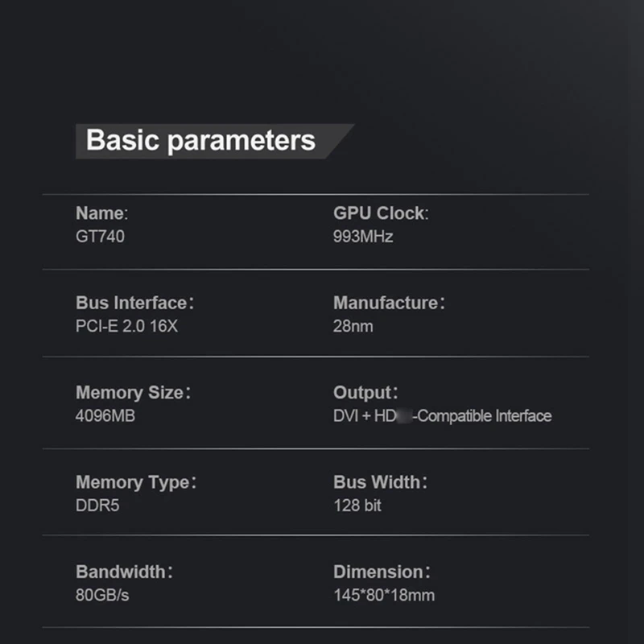Select the GT740 name value
Image resolution: width=644 pixels, height=644 pixels.
100,237
